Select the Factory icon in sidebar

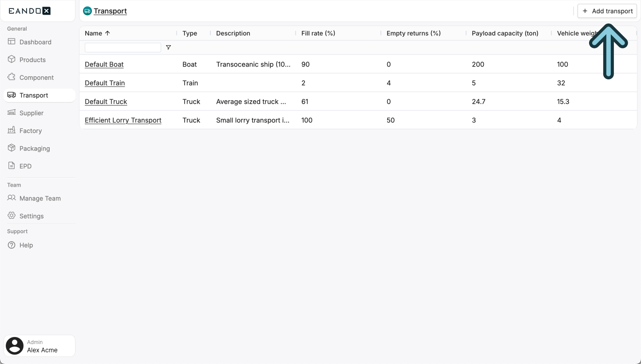pyautogui.click(x=11, y=130)
